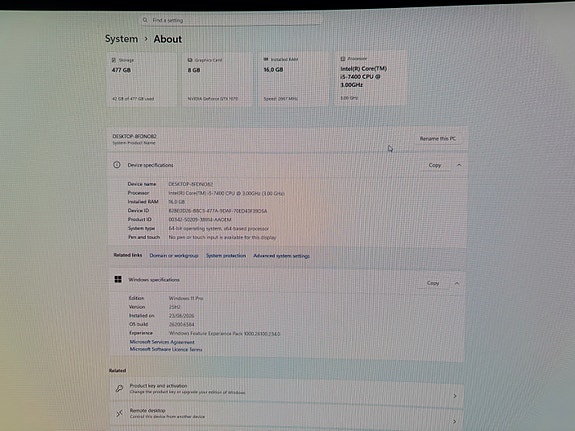Click the Processor card icon
Viewport: 575px width, 431px height.
[343, 59]
